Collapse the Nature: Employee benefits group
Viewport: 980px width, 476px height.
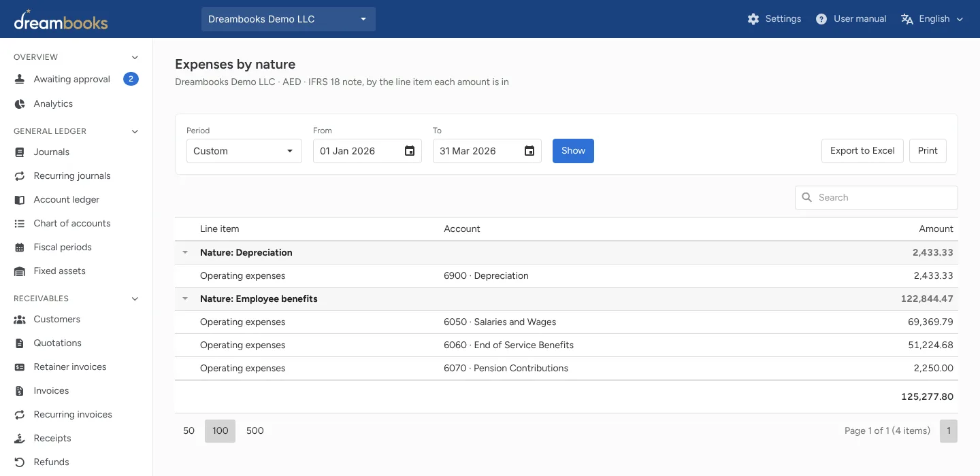(184, 299)
